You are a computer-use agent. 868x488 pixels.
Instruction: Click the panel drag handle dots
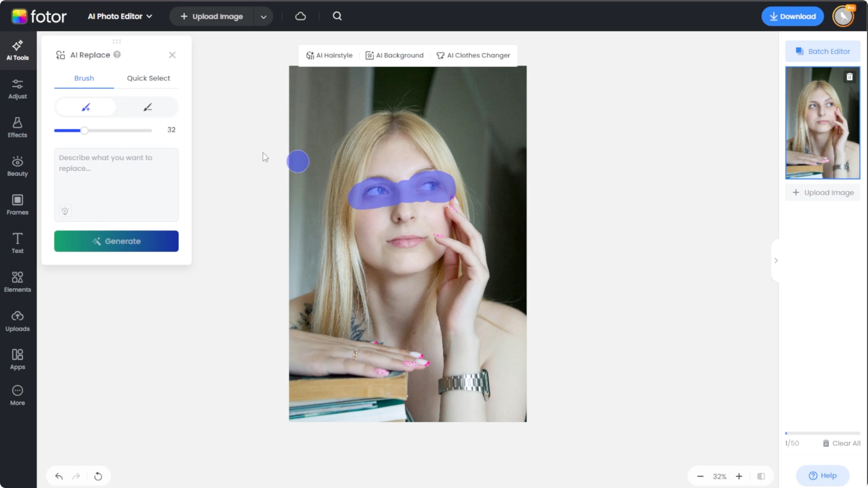[117, 41]
